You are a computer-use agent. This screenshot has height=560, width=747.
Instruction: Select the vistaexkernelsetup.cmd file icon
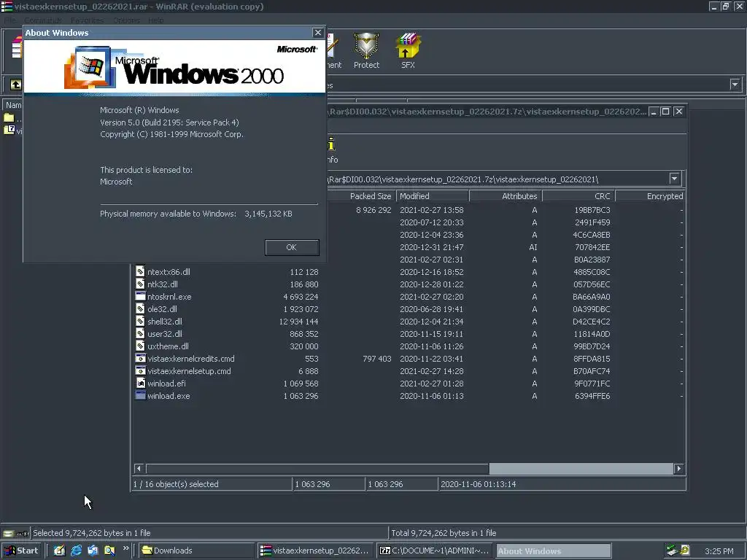(140, 370)
